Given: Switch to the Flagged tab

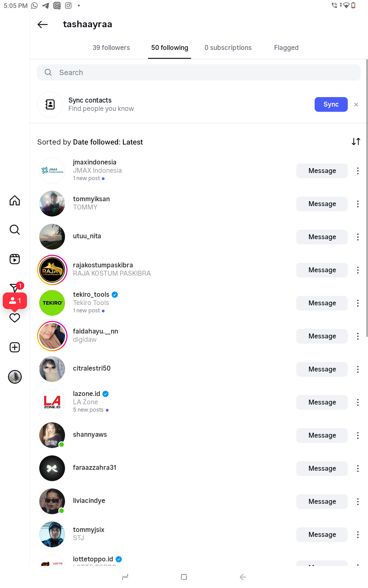Looking at the screenshot, I should point(286,48).
